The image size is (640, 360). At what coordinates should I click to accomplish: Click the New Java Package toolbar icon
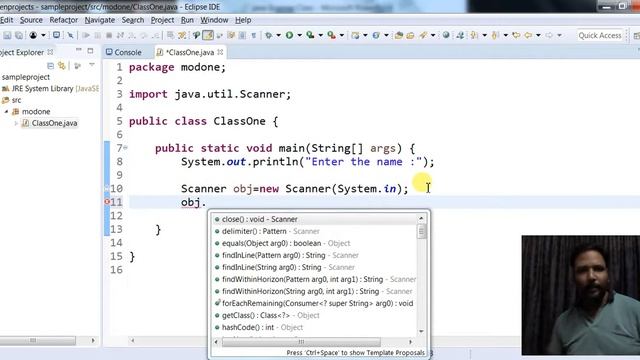(355, 36)
